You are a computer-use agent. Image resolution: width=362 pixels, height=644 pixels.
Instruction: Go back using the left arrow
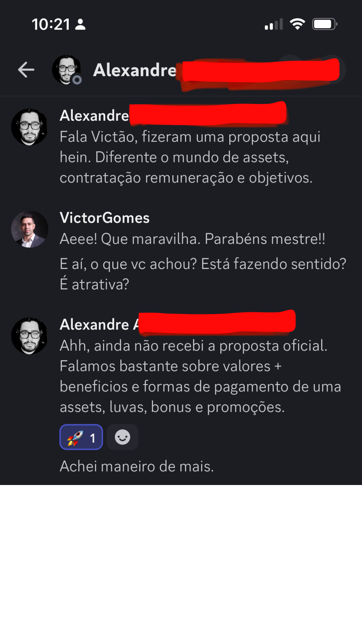point(26,70)
